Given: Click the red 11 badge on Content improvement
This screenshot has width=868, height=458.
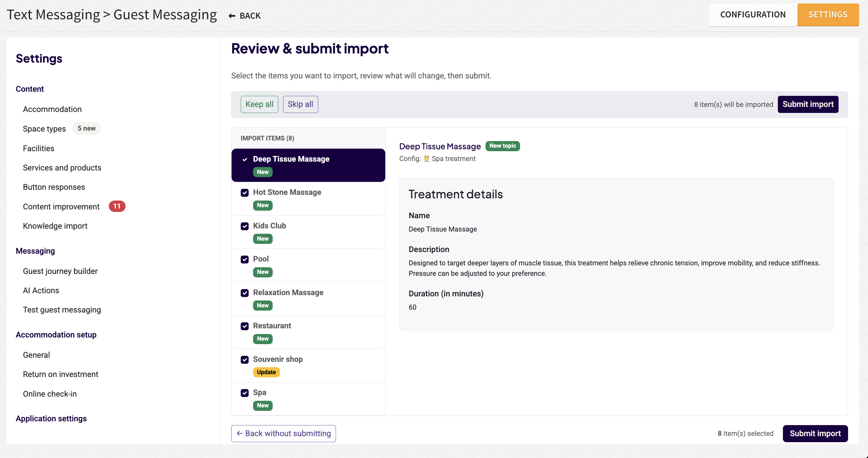Looking at the screenshot, I should [117, 206].
